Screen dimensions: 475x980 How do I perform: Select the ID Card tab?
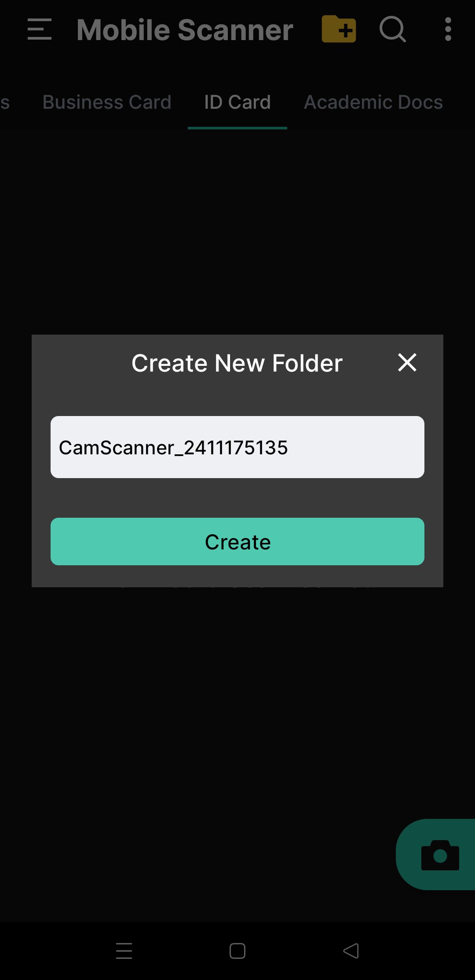pos(237,102)
